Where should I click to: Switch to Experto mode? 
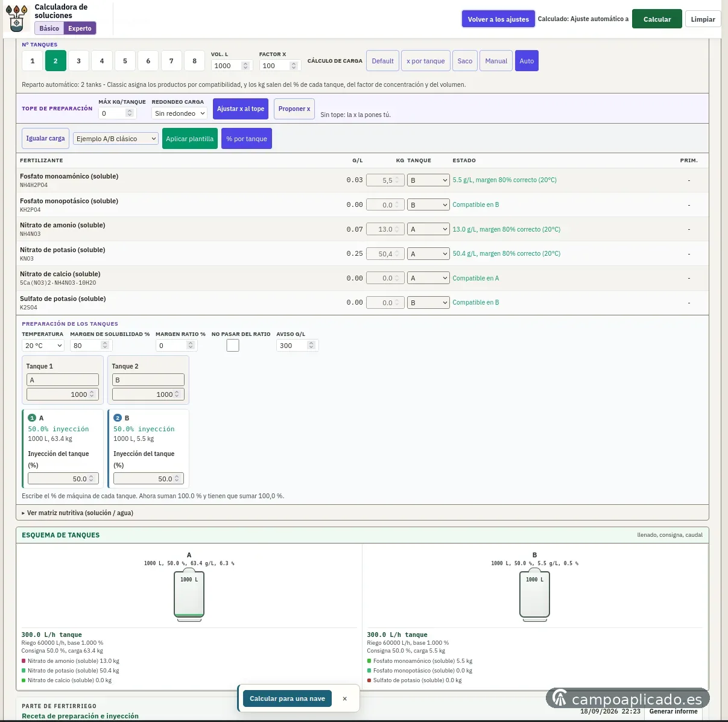pos(80,28)
